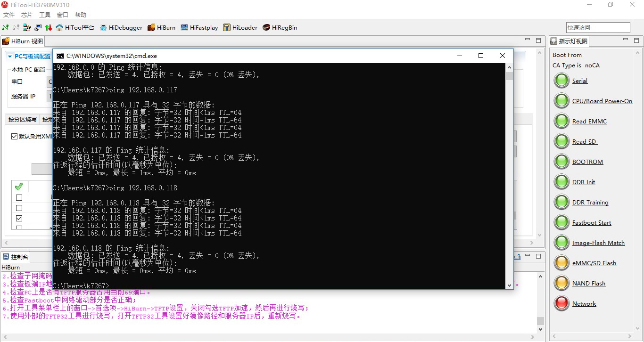Open the CPU/Board Power-On link
The width and height of the screenshot is (644, 342).
pyautogui.click(x=602, y=101)
